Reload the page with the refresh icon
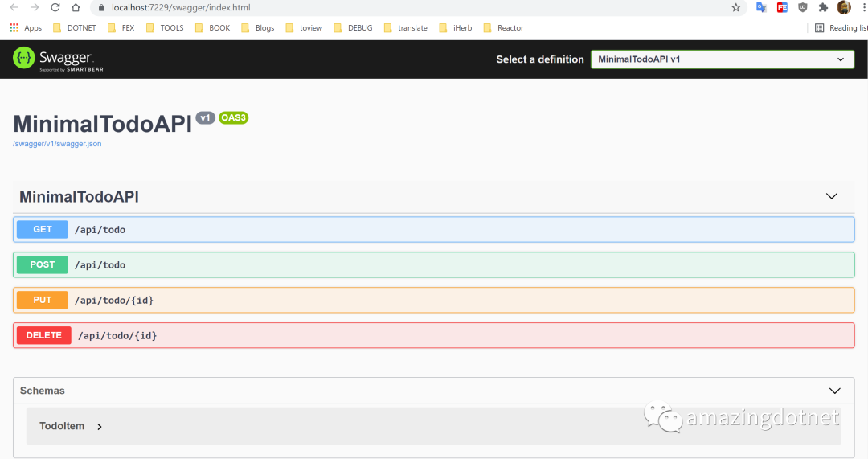868x459 pixels. 55,7
